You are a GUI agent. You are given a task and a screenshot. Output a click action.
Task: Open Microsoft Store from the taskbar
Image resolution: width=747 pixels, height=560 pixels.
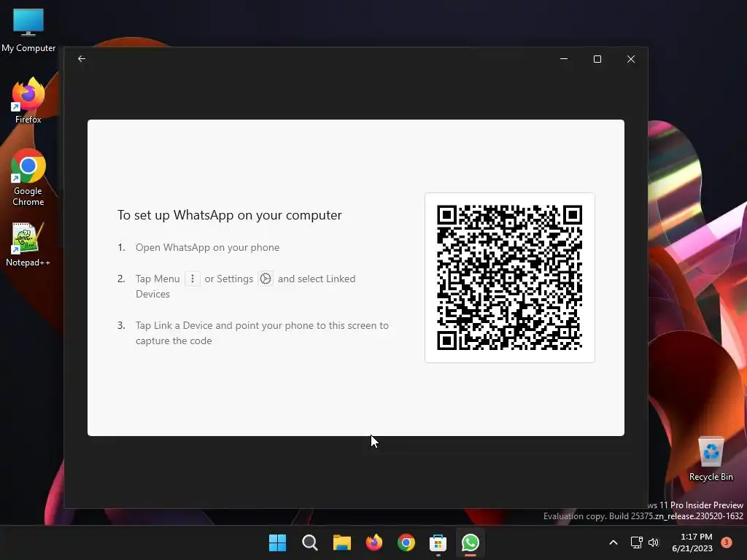pos(438,542)
